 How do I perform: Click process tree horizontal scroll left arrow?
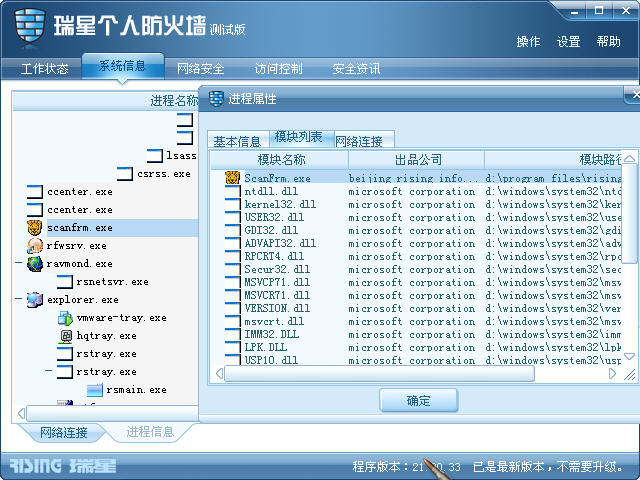pyautogui.click(x=21, y=413)
